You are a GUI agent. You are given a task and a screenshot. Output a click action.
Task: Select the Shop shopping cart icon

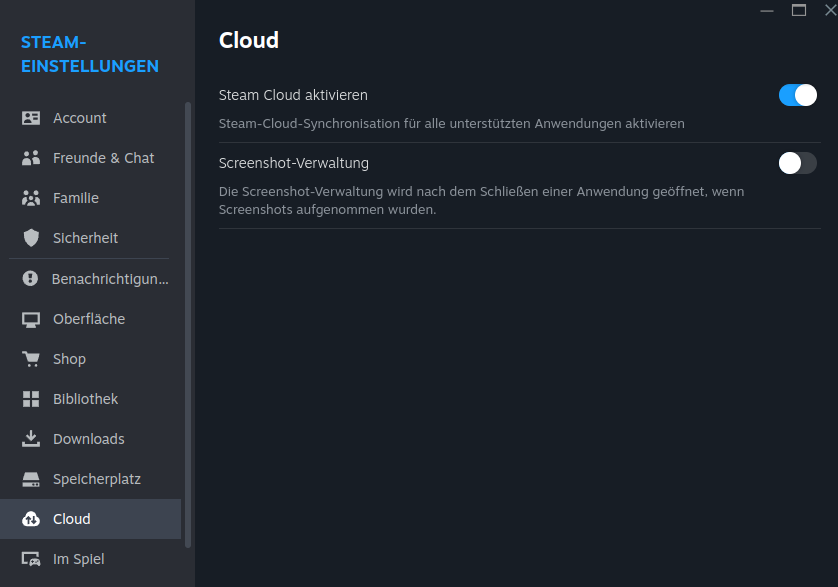[x=33, y=358]
